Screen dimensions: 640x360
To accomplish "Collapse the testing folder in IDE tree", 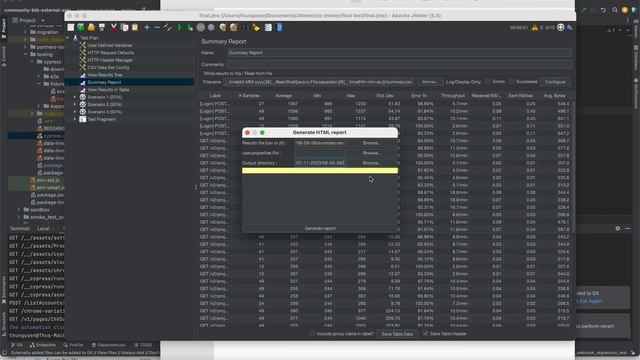I will click(25, 54).
